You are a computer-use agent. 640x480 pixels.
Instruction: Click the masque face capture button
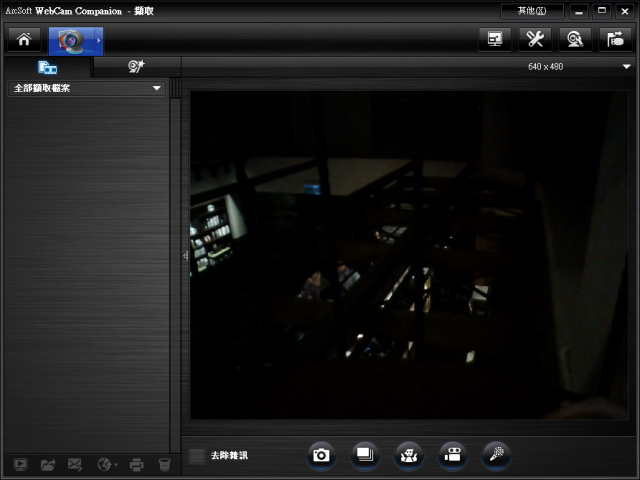(409, 455)
